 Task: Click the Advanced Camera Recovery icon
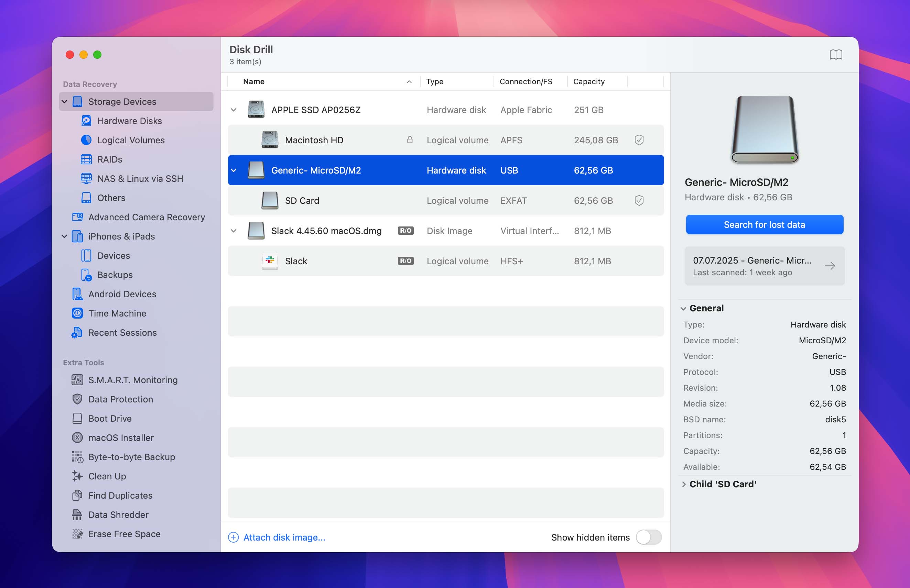point(77,217)
